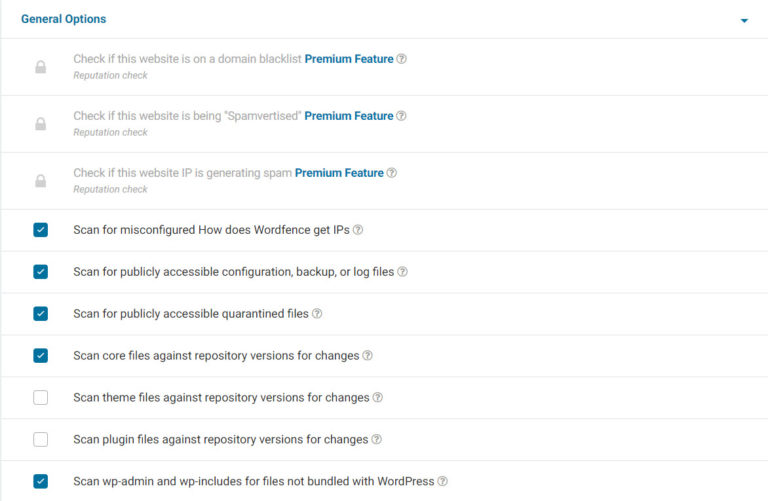Screen dimensions: 768x501
Task: Disable scan for publicly accessible quarantined files
Action: pos(40,314)
